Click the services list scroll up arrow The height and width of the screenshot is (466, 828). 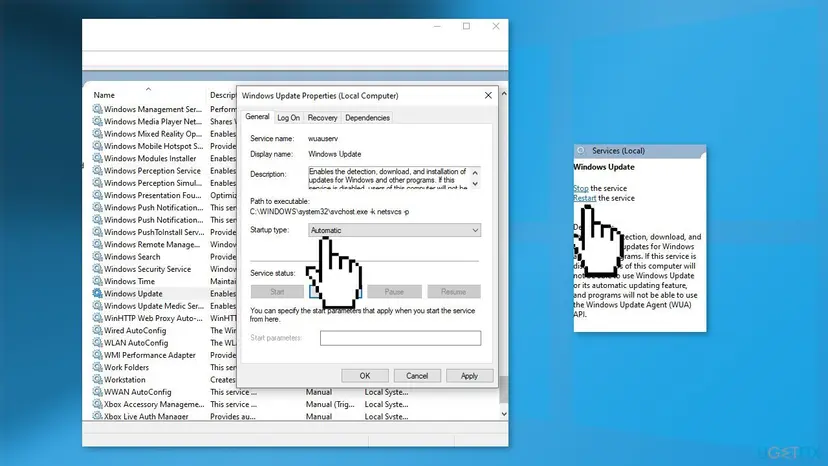point(504,94)
